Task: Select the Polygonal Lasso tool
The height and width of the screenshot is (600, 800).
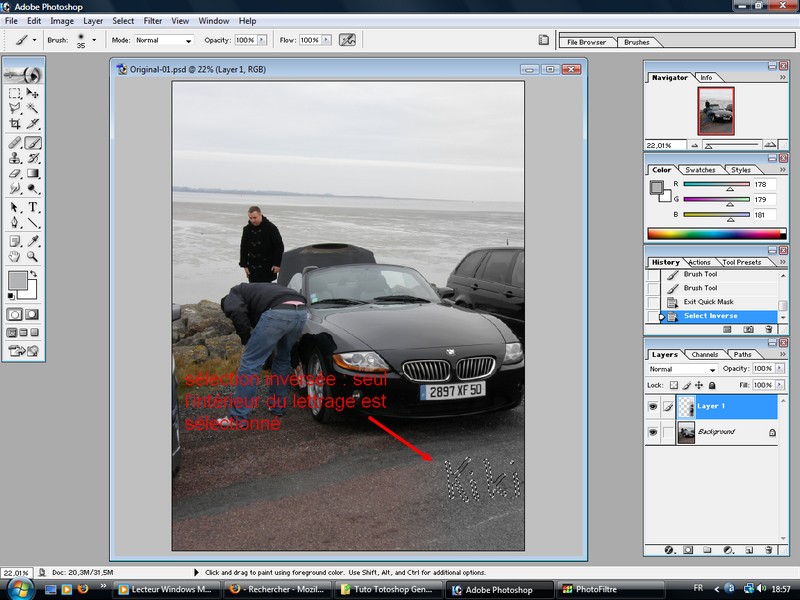Action: click(15, 108)
